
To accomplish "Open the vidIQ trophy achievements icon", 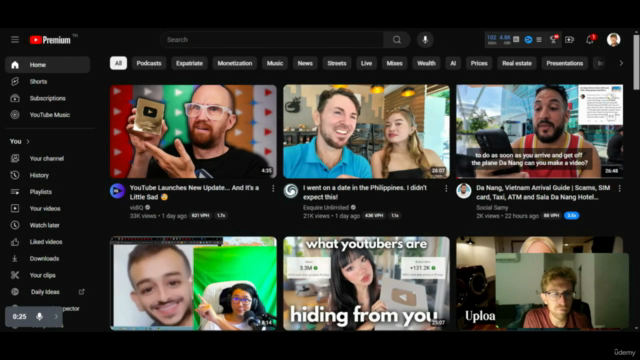I will (553, 40).
